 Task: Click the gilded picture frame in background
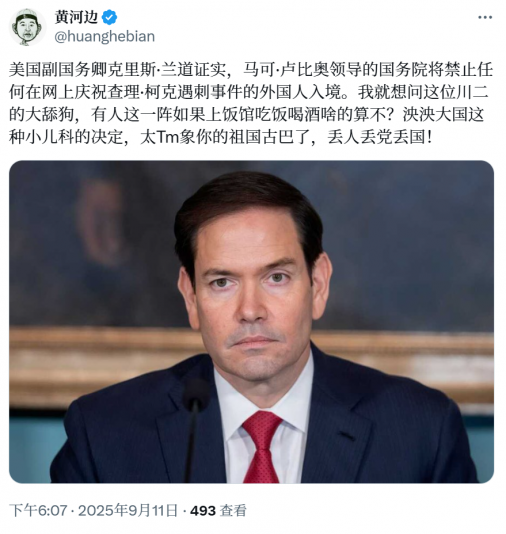coord(251,364)
